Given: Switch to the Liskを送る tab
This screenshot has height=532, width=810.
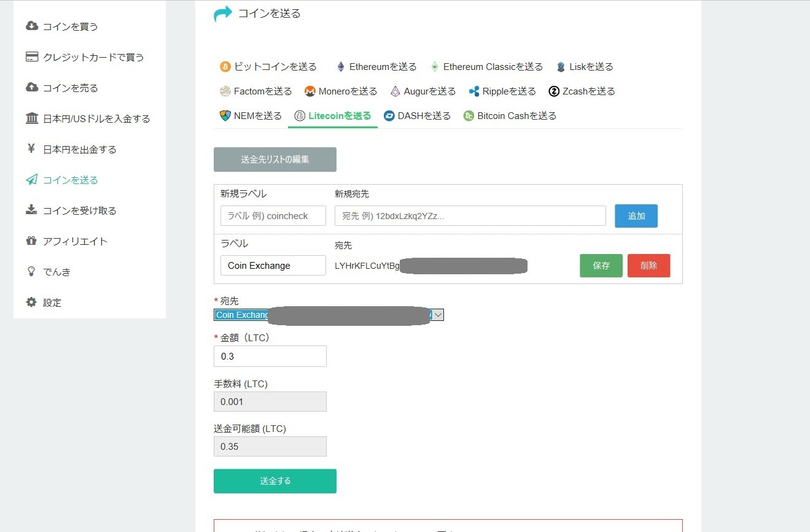Looking at the screenshot, I should pos(585,66).
